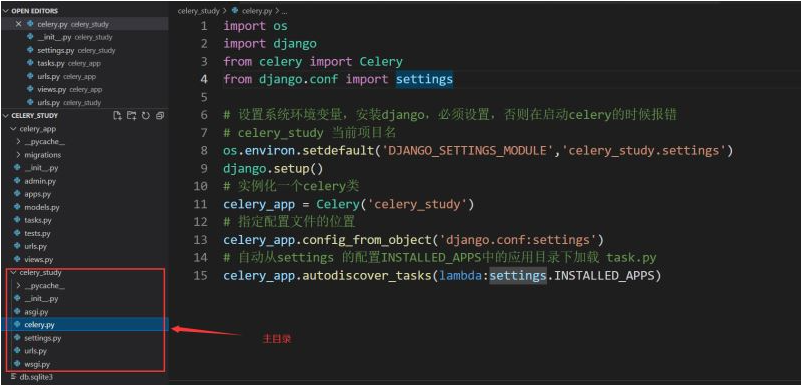Open settings.py in the open editors list
Screen dimensions: 802x385
[56, 50]
